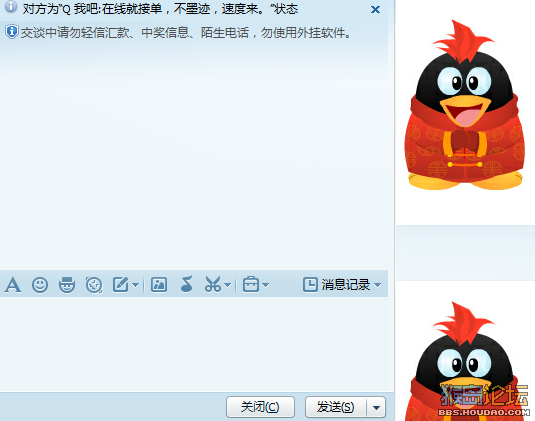Open the VIP magic emoticon icon
535x421 pixels.
[67, 285]
